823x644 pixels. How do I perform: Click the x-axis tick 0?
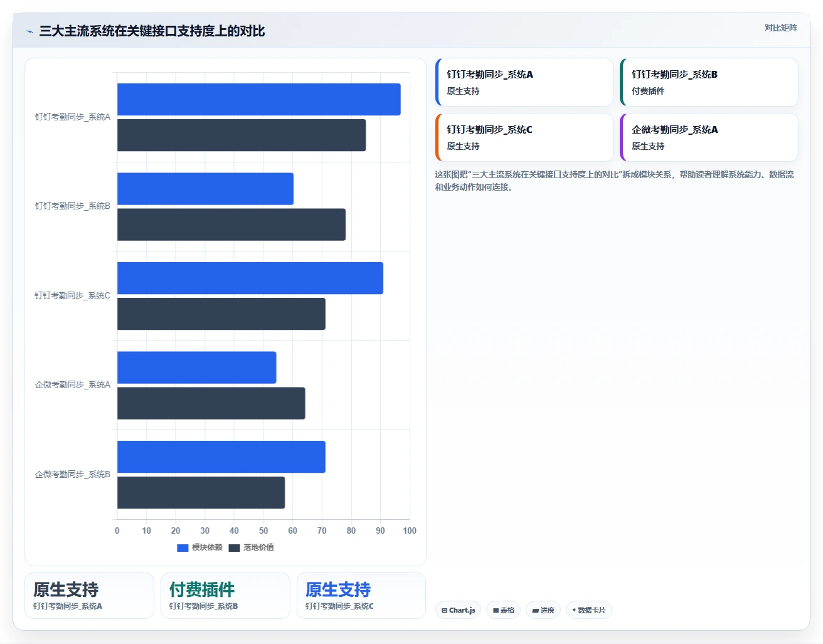[117, 531]
